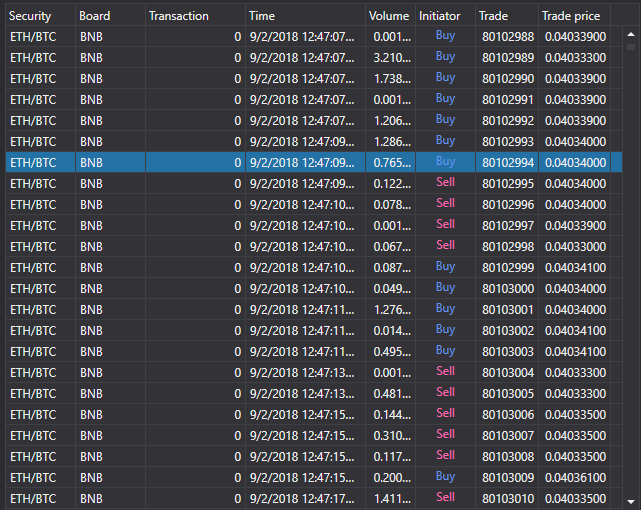Sort by the Volume column header
The image size is (641, 510).
click(390, 16)
